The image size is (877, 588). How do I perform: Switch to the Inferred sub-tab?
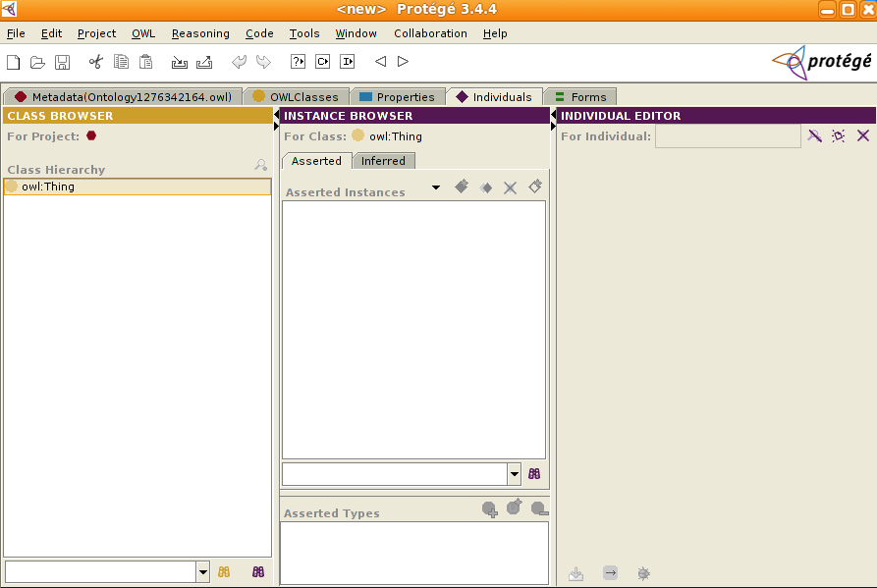click(384, 161)
